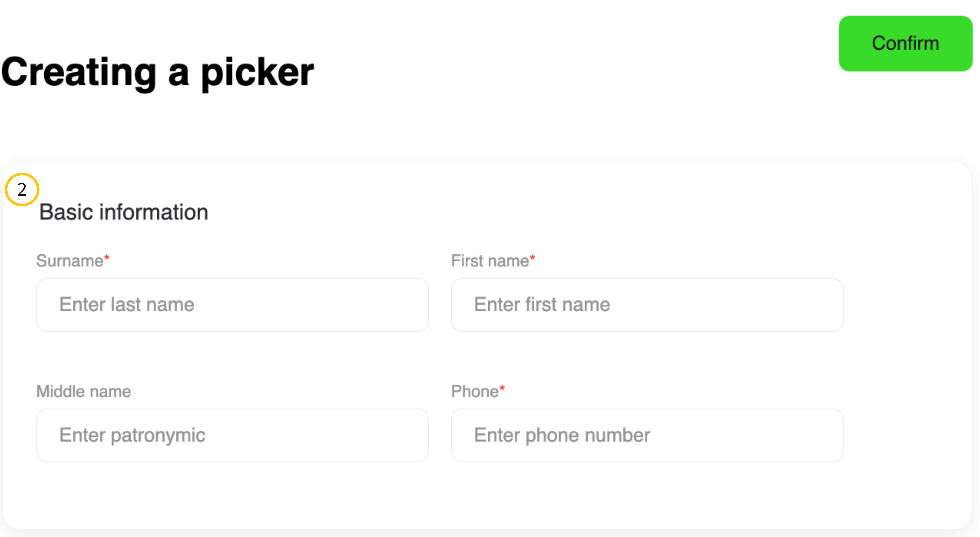This screenshot has height=537, width=980.
Task: Focus the First name input field
Action: point(647,305)
